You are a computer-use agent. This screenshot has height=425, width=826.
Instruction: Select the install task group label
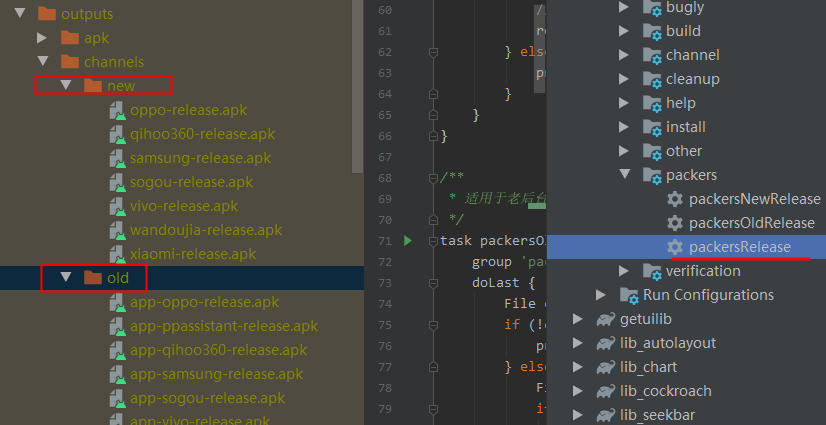coord(685,127)
